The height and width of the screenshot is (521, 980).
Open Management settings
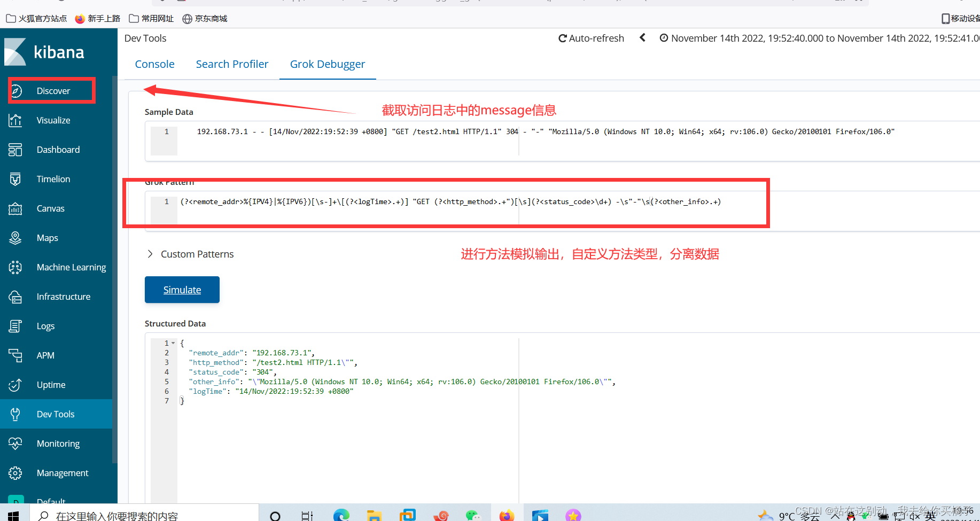click(63, 472)
